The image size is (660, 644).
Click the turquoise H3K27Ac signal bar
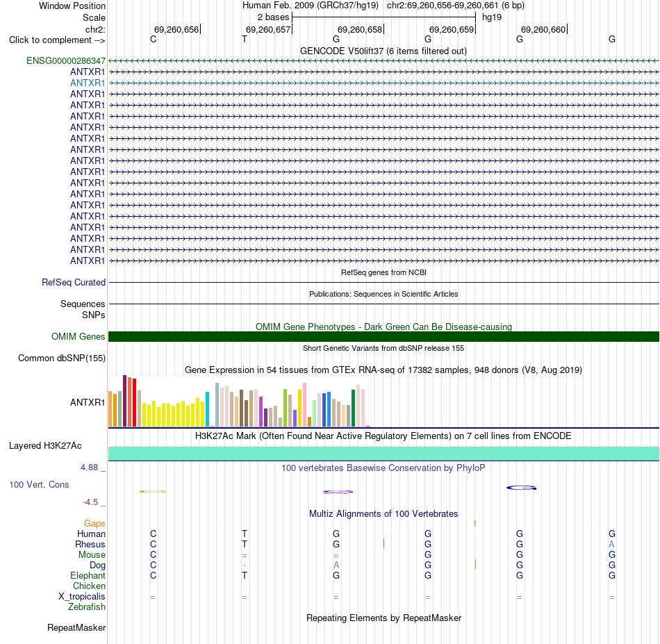pyautogui.click(x=384, y=454)
